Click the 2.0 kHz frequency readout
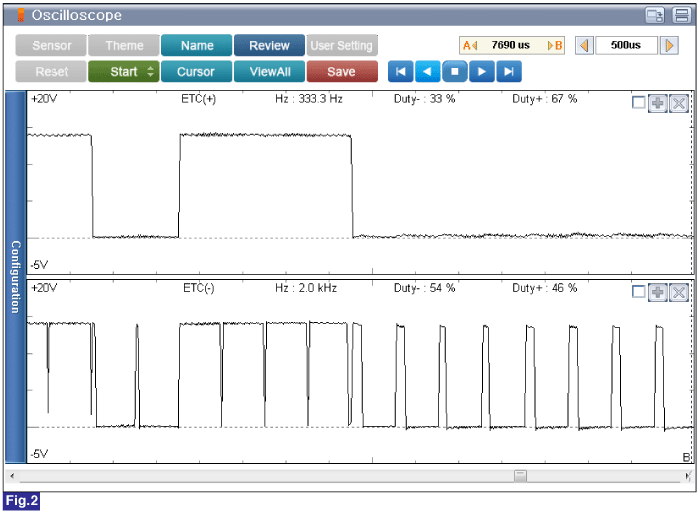 (x=306, y=288)
